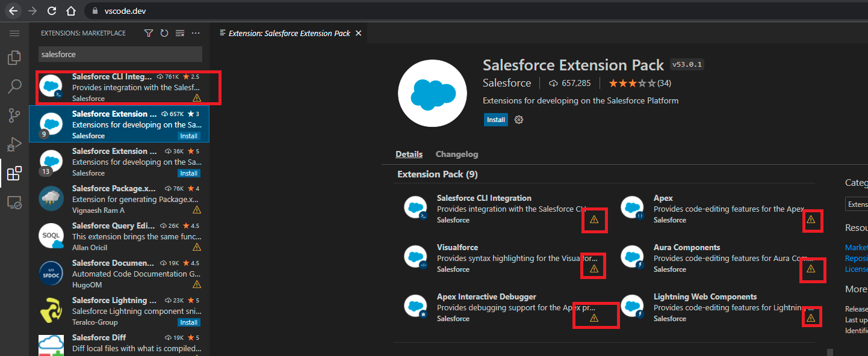Install the Salesforce Extension Pack
Image resolution: width=868 pixels, height=356 pixels.
click(495, 120)
